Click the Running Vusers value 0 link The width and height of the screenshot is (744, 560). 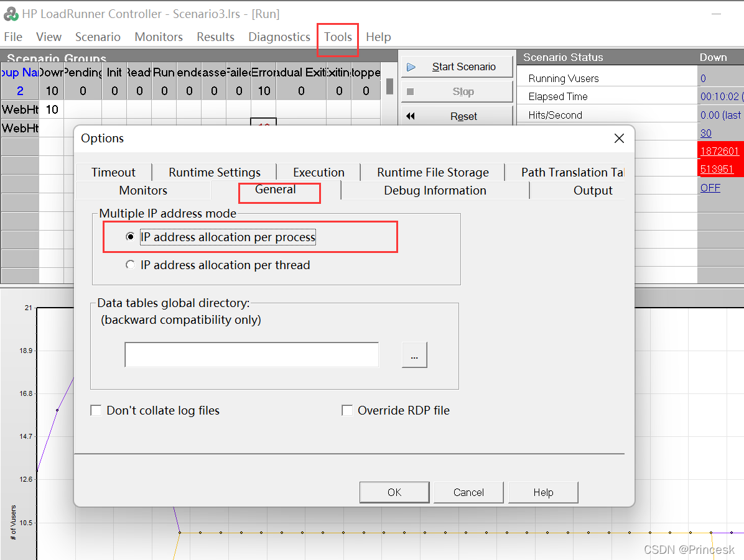(703, 78)
